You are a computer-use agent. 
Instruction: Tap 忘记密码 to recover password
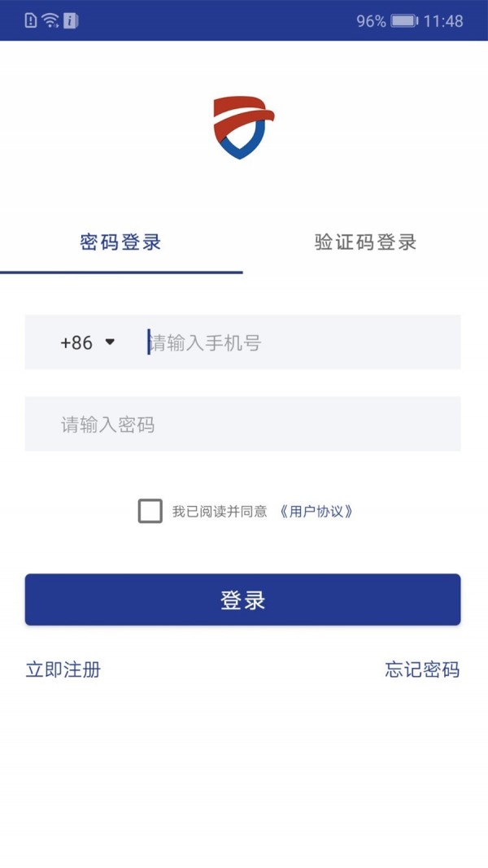[424, 670]
